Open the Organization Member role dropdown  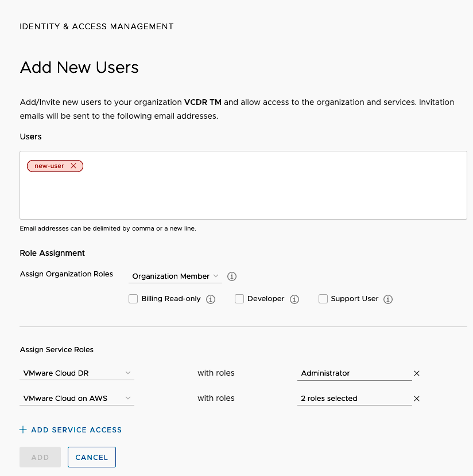(175, 276)
